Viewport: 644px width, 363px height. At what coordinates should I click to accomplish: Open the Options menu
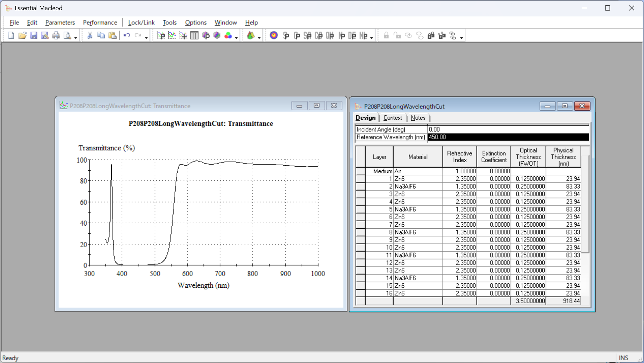pos(196,22)
